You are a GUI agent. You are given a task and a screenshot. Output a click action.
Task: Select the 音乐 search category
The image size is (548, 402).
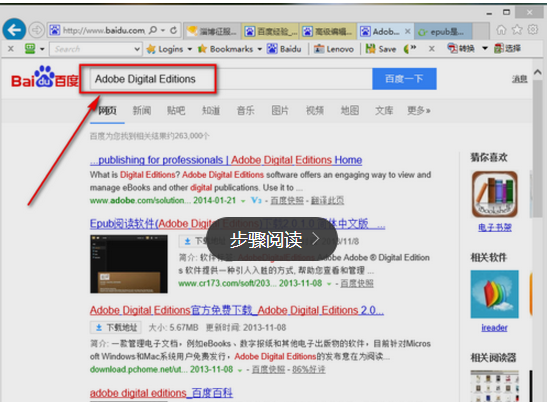[x=245, y=110]
